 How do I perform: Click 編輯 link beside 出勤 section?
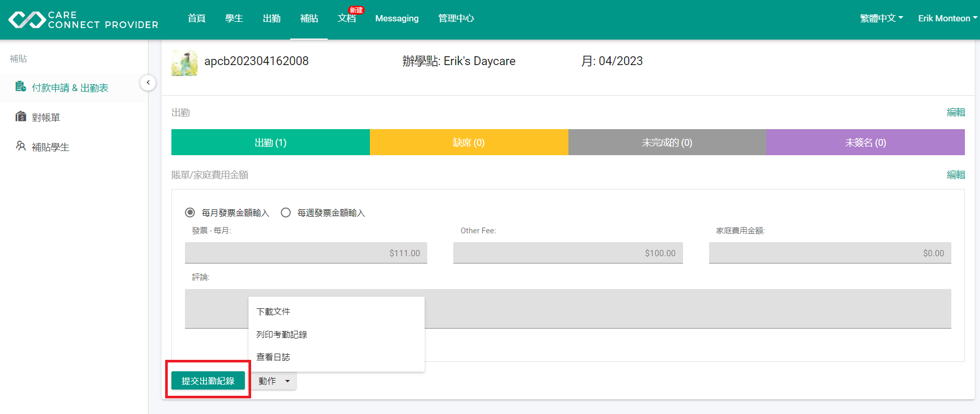(x=956, y=112)
